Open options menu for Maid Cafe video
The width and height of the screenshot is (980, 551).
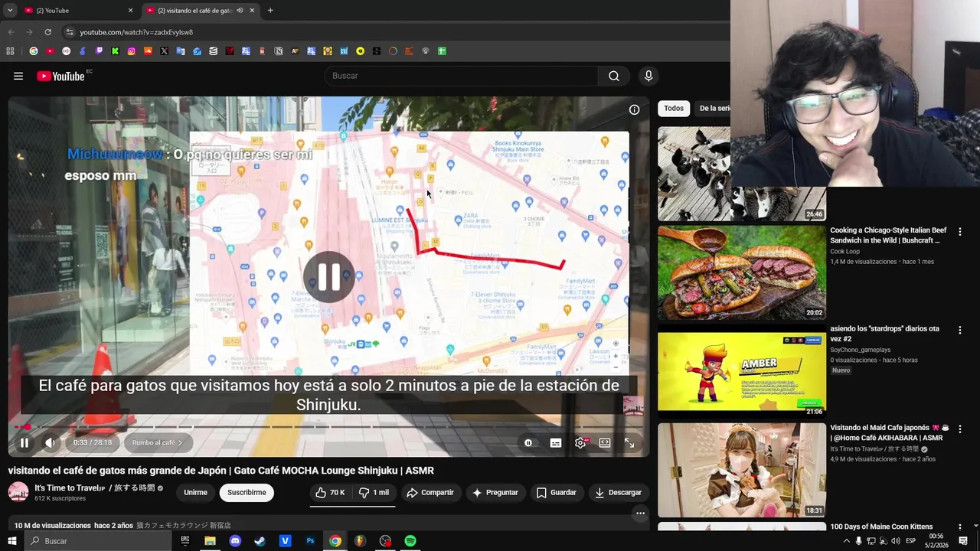960,429
